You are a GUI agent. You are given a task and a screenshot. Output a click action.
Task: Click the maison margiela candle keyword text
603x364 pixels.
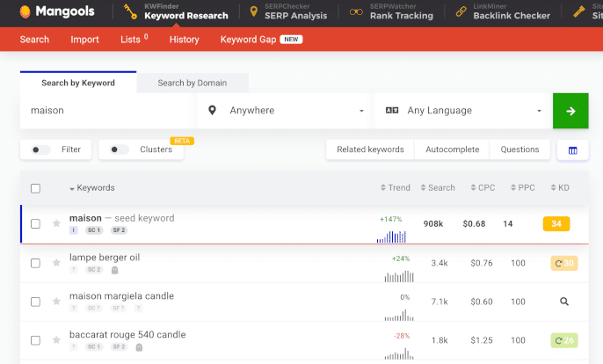(121, 296)
